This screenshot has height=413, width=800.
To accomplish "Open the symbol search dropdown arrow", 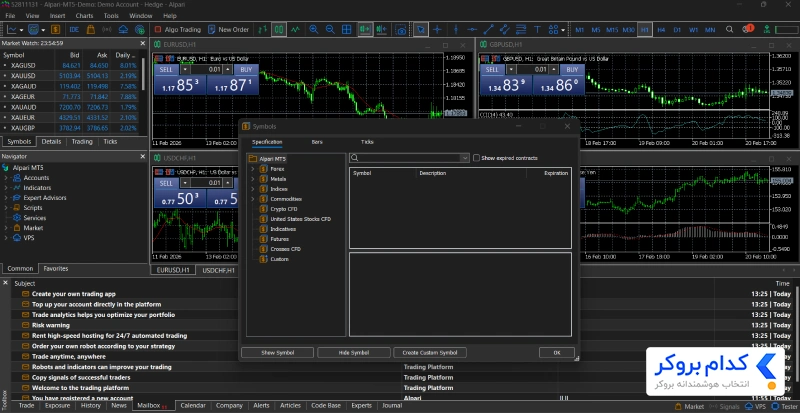I will [x=465, y=158].
